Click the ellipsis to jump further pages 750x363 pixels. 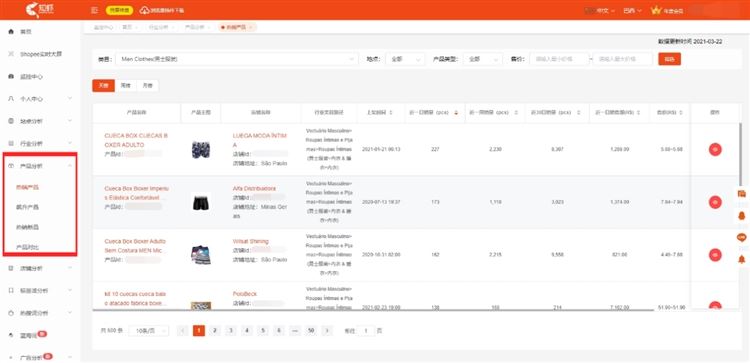pyautogui.click(x=295, y=330)
